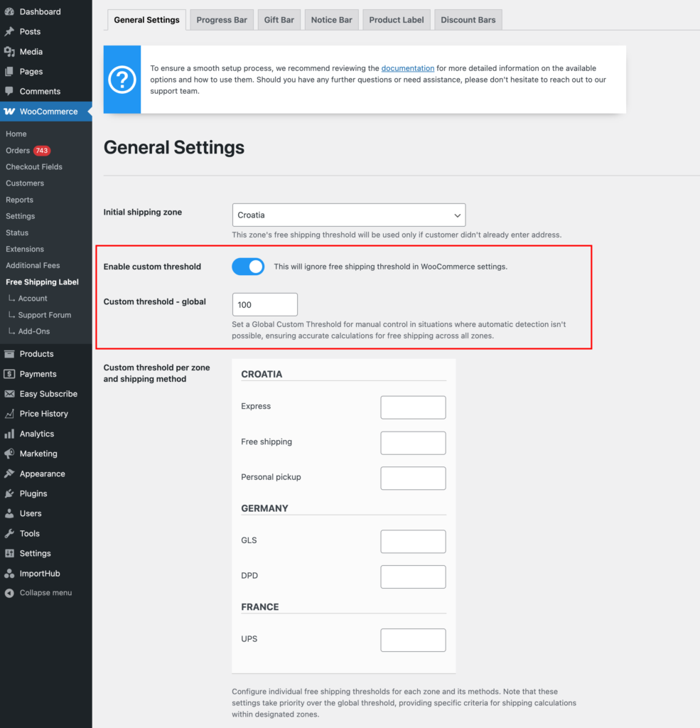Click the Marketing megaphone icon

[x=9, y=454]
